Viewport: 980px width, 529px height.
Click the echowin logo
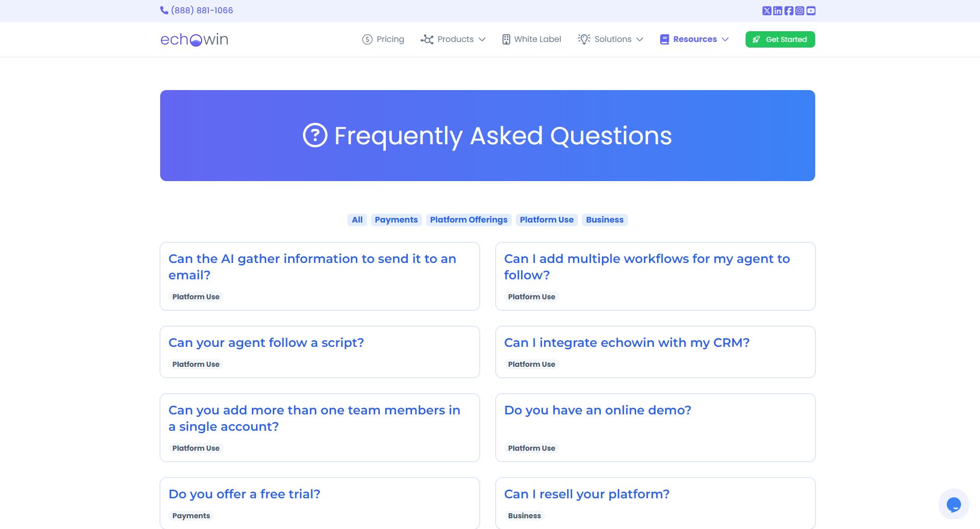[194, 39]
